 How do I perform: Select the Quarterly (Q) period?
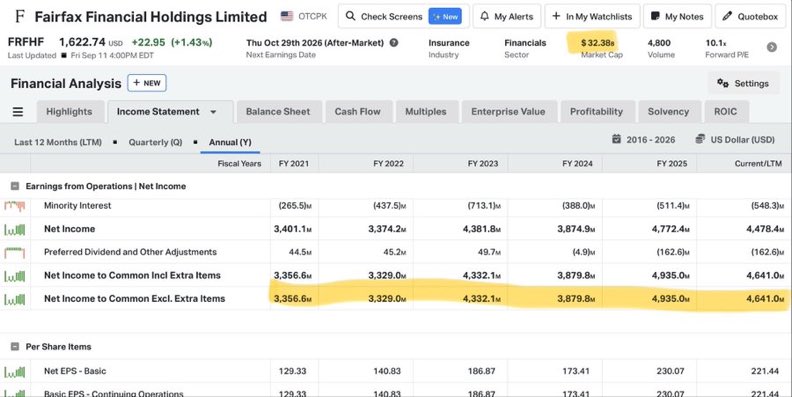click(x=155, y=142)
